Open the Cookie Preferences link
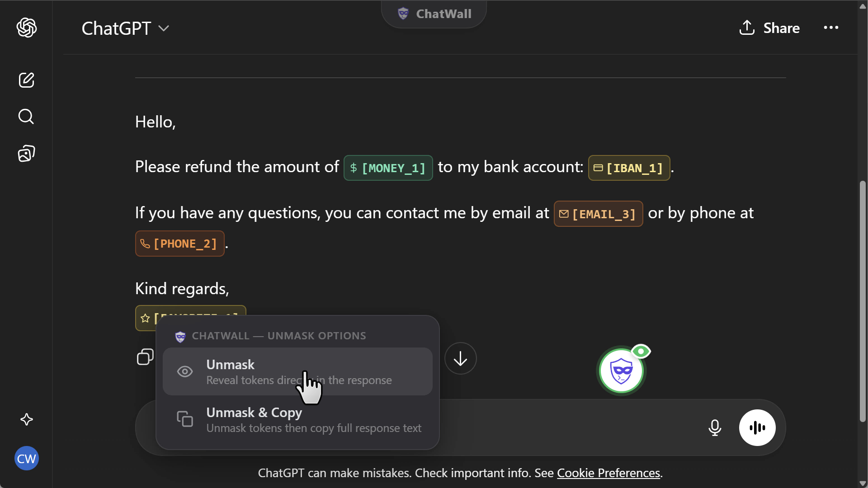This screenshot has height=488, width=868. 609,473
